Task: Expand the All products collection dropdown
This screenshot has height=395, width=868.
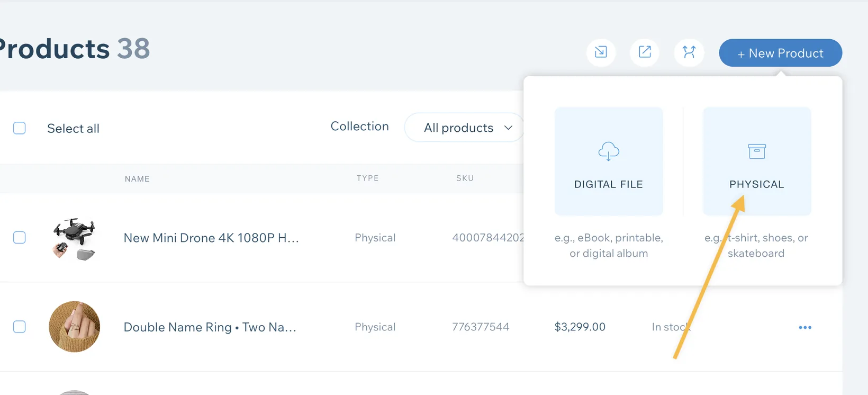Action: click(464, 128)
